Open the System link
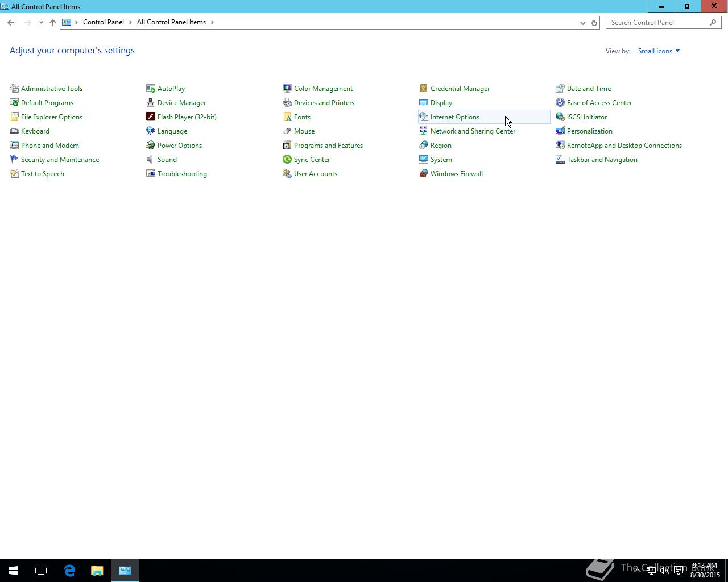 [x=441, y=160]
